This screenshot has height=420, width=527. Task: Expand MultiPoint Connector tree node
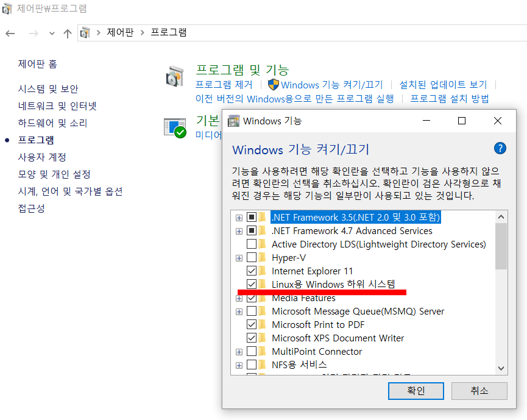pyautogui.click(x=239, y=352)
